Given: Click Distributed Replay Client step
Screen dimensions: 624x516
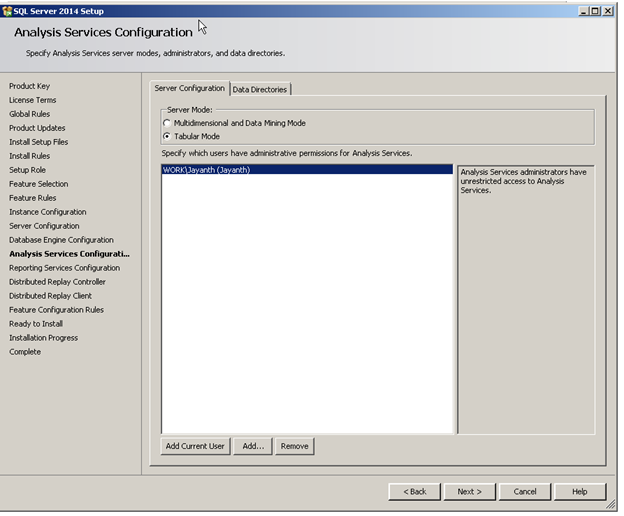Looking at the screenshot, I should pyautogui.click(x=51, y=296).
